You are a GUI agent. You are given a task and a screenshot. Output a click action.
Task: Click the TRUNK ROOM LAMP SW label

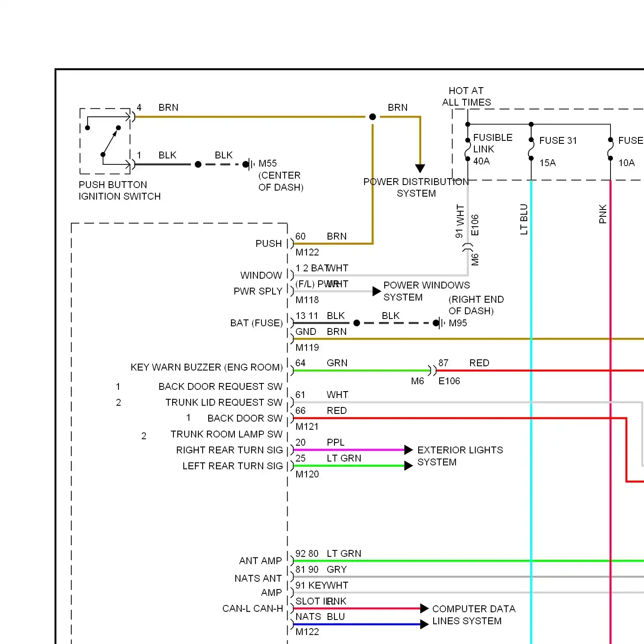click(x=226, y=434)
